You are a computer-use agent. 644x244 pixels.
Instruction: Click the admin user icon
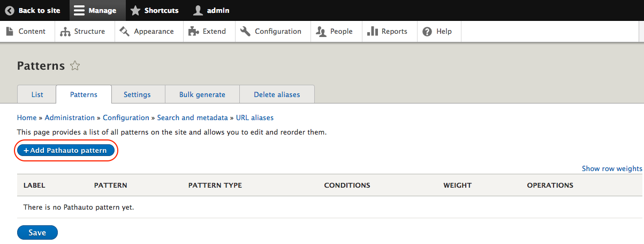pyautogui.click(x=198, y=10)
